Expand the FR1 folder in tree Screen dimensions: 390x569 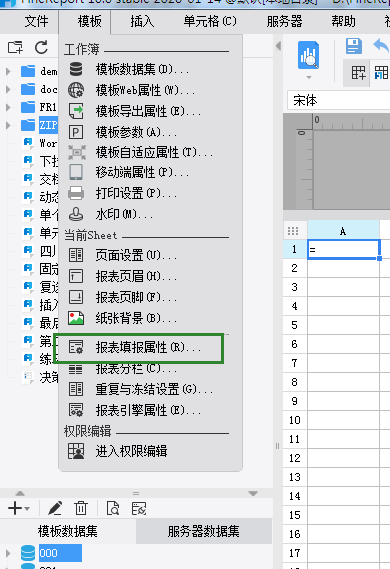pyautogui.click(x=8, y=107)
